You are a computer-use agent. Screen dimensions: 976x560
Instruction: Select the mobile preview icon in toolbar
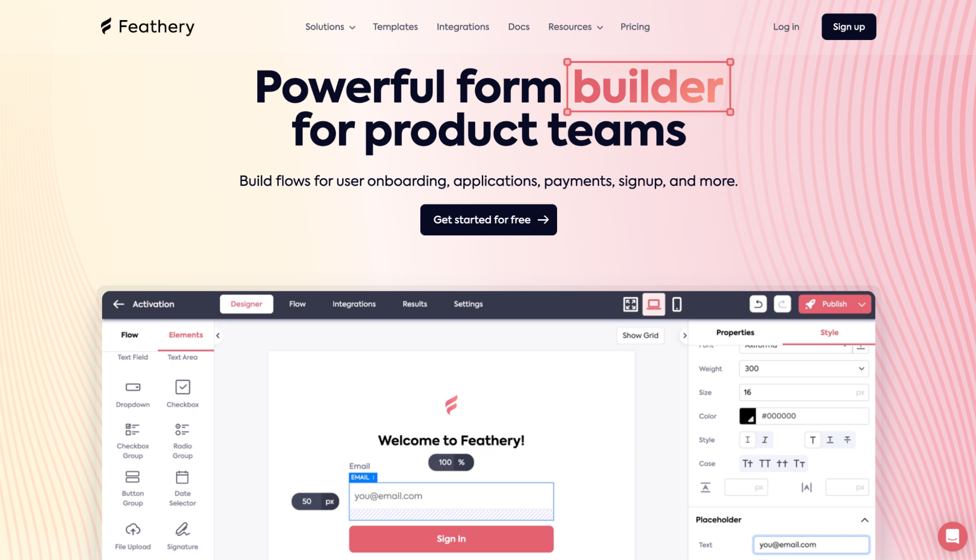[676, 304]
